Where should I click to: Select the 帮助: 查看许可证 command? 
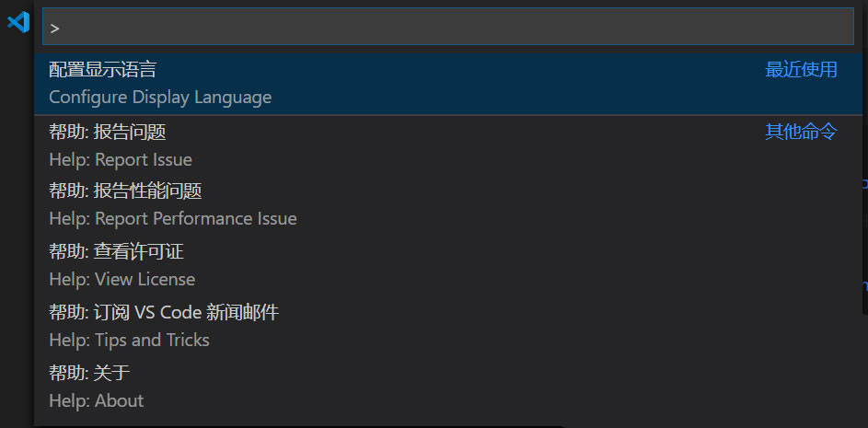tap(117, 251)
